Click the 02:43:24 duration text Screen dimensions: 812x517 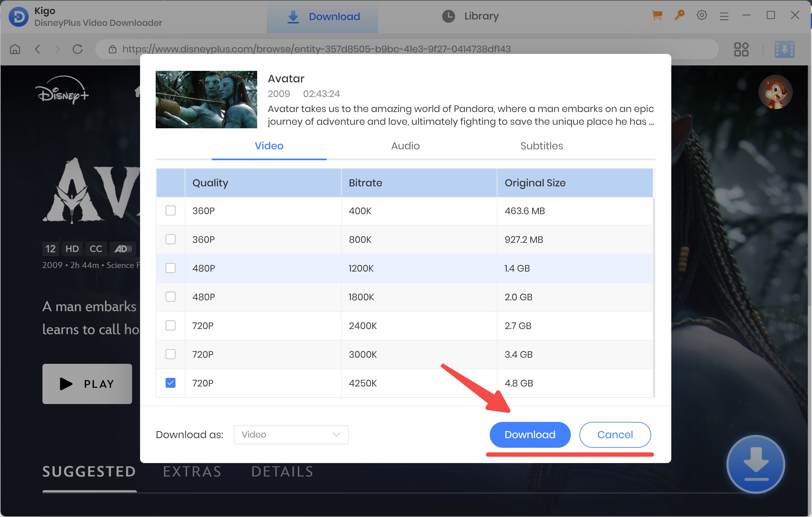pyautogui.click(x=321, y=94)
